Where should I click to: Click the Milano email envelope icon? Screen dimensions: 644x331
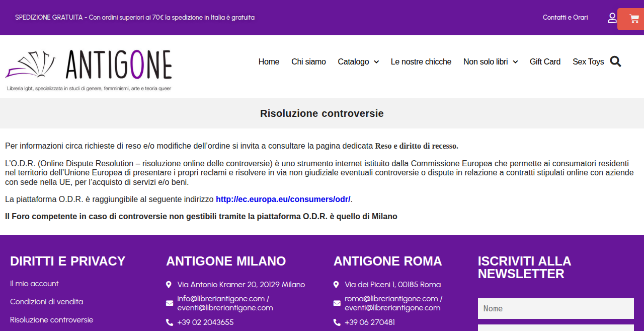point(170,303)
